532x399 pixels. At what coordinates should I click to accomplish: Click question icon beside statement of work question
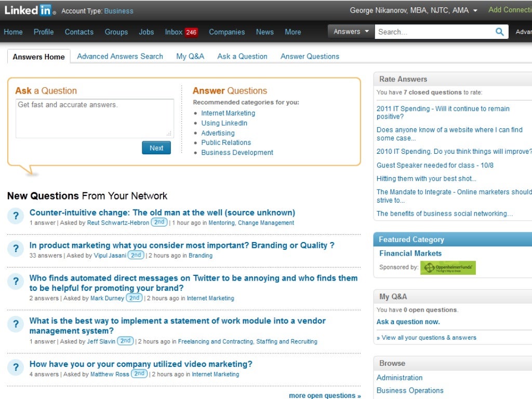pyautogui.click(x=16, y=324)
